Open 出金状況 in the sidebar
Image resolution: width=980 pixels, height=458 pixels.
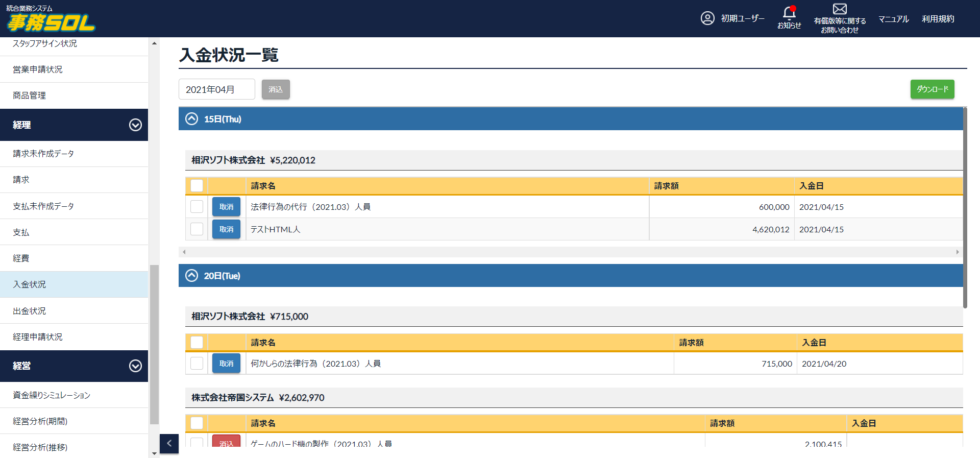30,311
